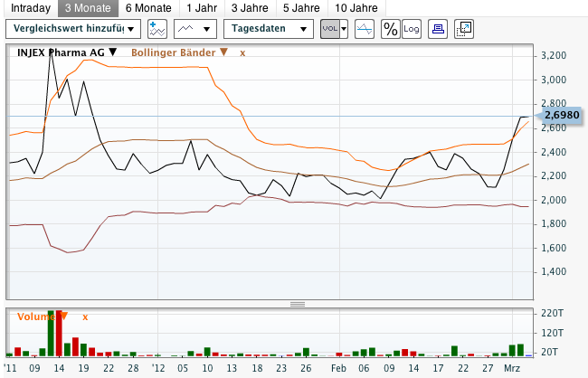Click the Mrz date axis label
Image resolution: width=588 pixels, height=378 pixels.
512,368
